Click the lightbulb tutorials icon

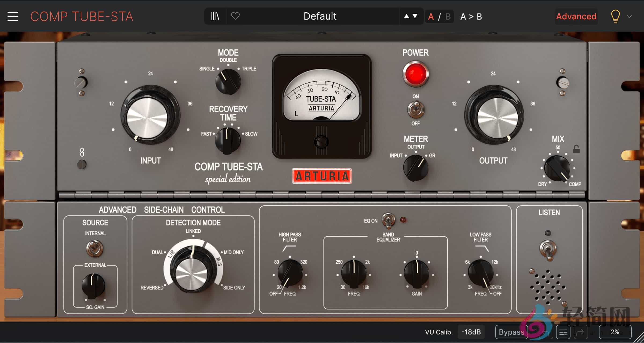(x=615, y=16)
